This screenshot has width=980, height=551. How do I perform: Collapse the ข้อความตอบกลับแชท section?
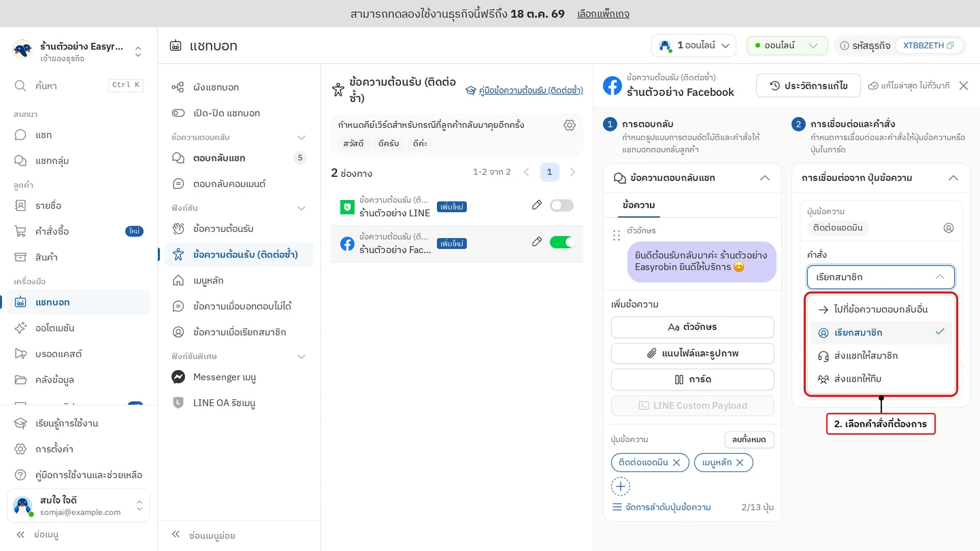[x=765, y=178]
